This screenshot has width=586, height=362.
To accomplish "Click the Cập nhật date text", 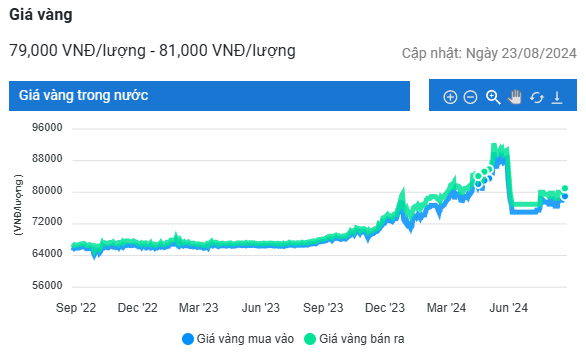I will tap(489, 53).
